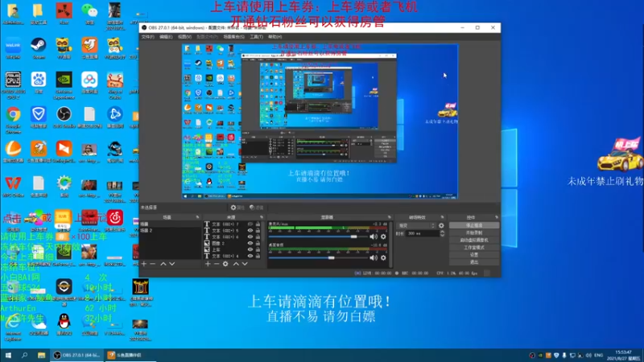Move source up with arrow icon
This screenshot has height=362, width=644.
(236, 264)
